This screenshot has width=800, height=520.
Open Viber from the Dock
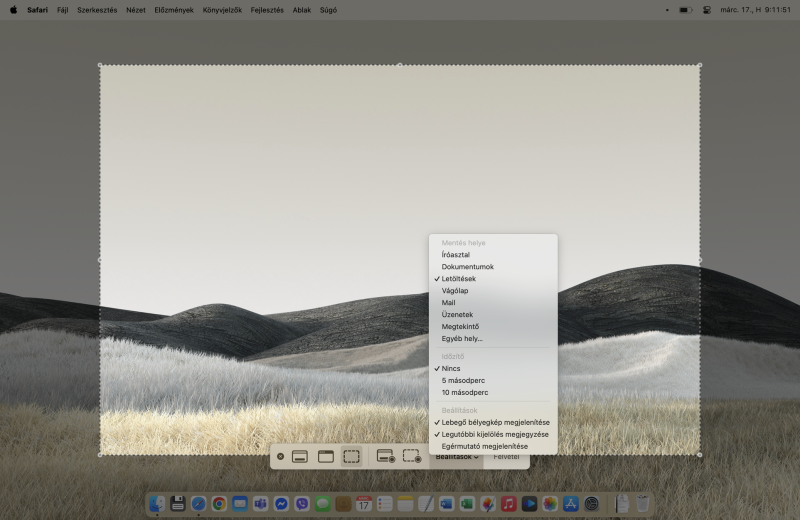(302, 504)
